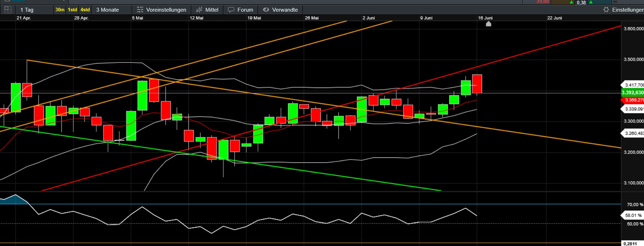Open Einstellungen
644x246 pixels.
[x=624, y=10]
